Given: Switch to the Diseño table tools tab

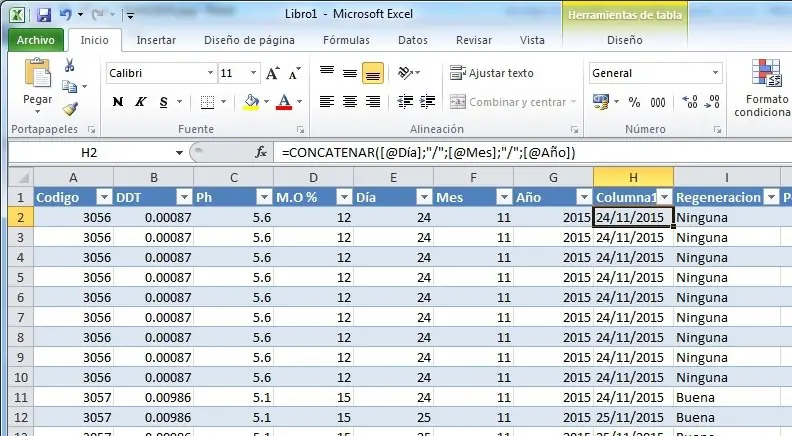Looking at the screenshot, I should 625,40.
